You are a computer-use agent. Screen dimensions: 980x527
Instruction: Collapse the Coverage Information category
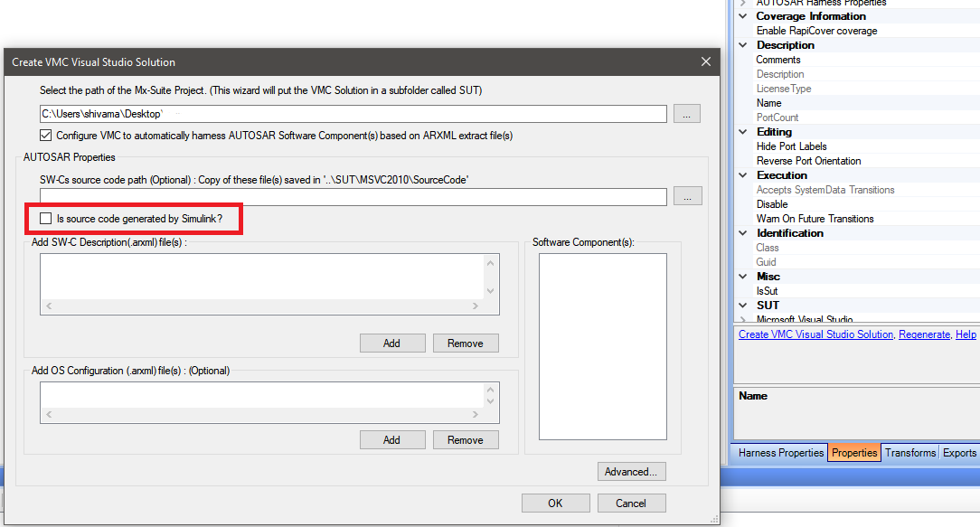click(743, 16)
